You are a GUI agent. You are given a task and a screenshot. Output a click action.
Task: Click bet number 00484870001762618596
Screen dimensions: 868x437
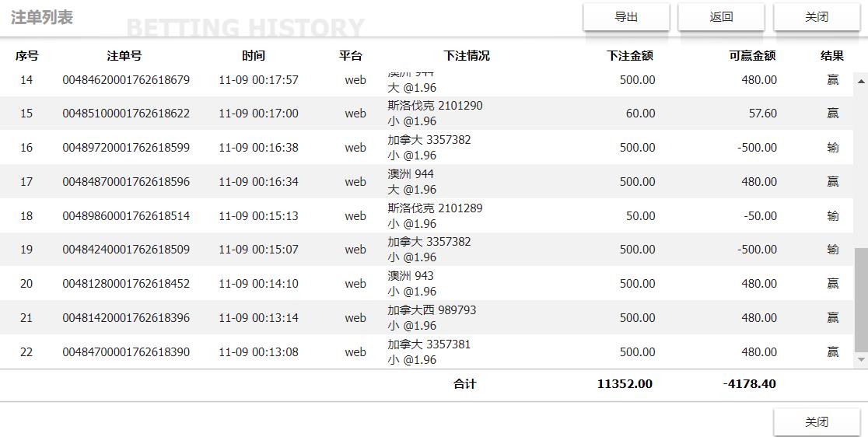126,182
